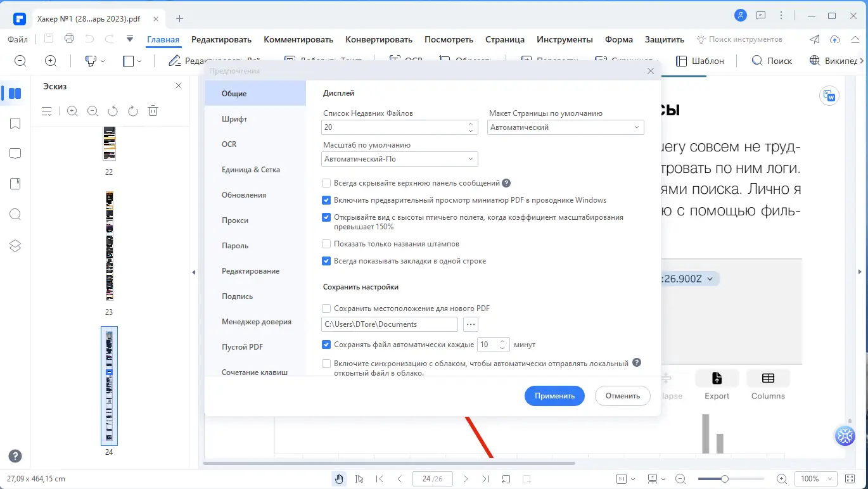Increase the recent files list count
This screenshot has width=868, height=489.
pyautogui.click(x=471, y=124)
